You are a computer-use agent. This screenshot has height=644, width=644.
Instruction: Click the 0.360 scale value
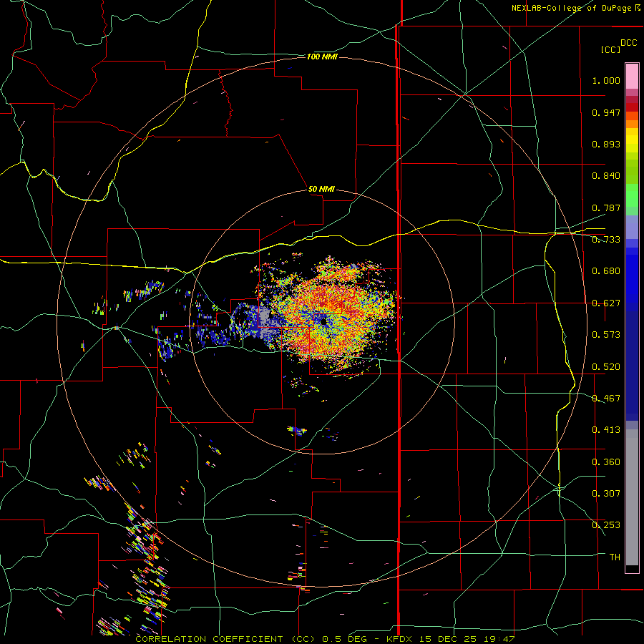[x=606, y=462]
